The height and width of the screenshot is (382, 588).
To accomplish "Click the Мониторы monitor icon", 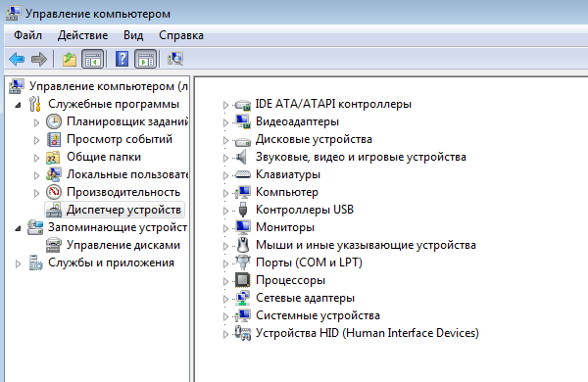I will 243,227.
